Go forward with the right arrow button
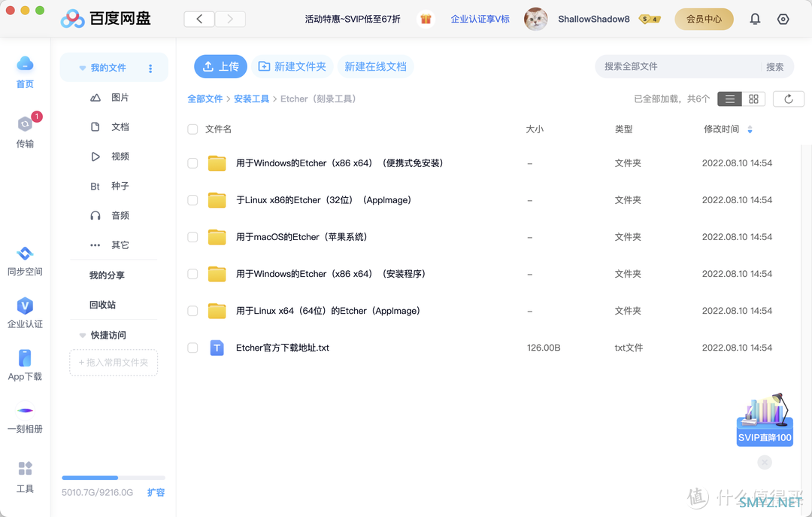This screenshot has height=517, width=812. pyautogui.click(x=230, y=19)
